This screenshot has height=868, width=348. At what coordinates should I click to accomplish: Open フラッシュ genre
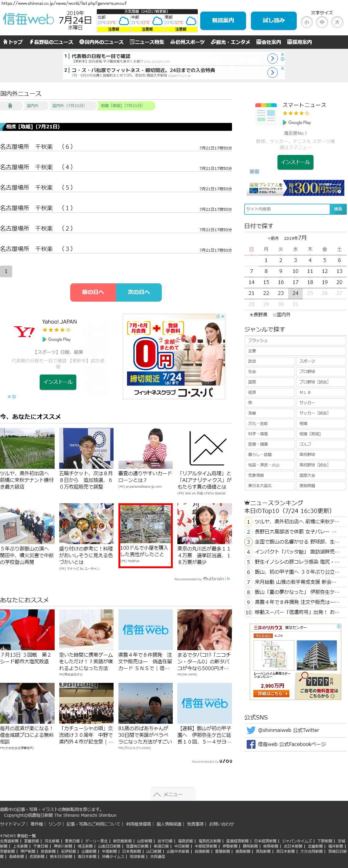click(x=295, y=340)
